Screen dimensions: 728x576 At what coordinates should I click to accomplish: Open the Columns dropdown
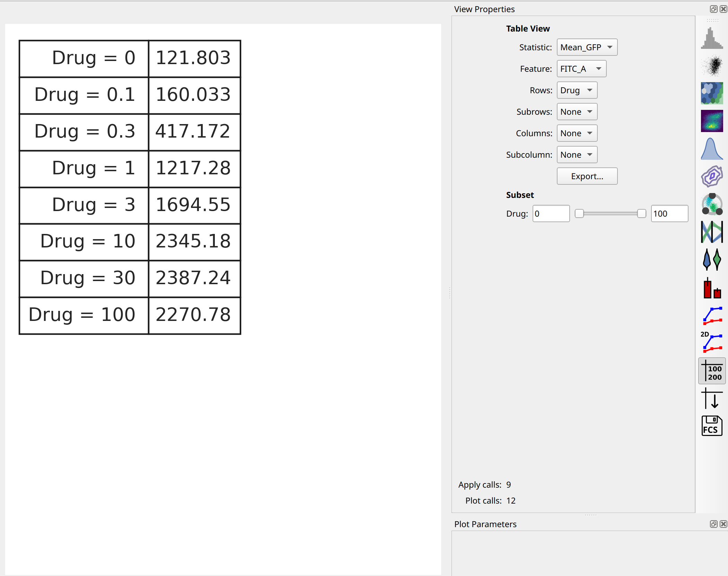(x=577, y=133)
